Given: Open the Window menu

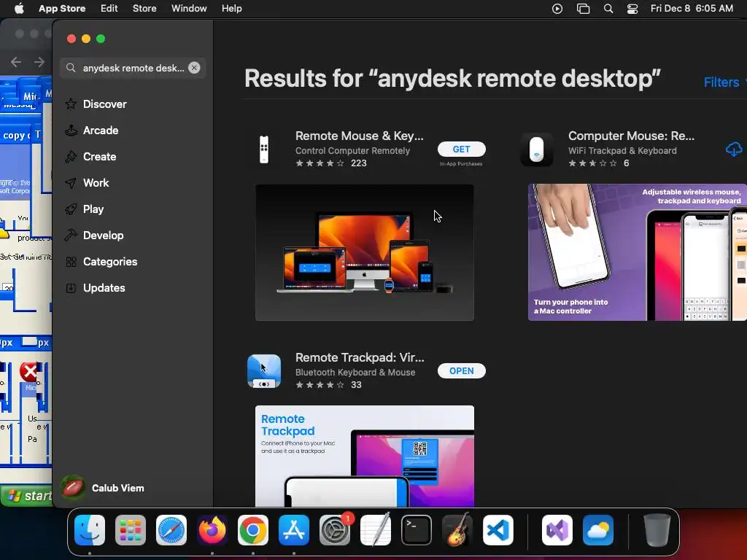Looking at the screenshot, I should pyautogui.click(x=189, y=9).
